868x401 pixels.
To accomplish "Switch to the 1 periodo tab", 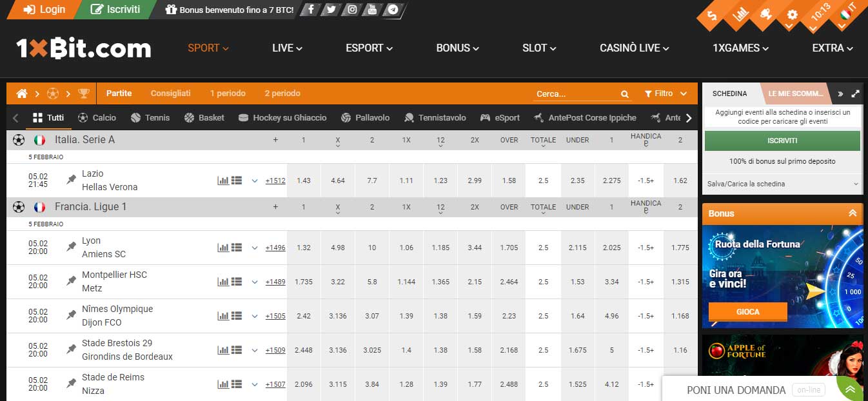I will (228, 93).
